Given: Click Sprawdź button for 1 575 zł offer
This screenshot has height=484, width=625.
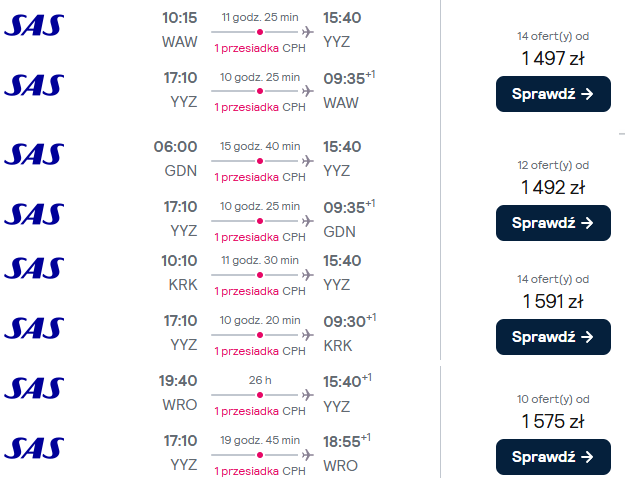Looking at the screenshot, I should click(x=553, y=457).
